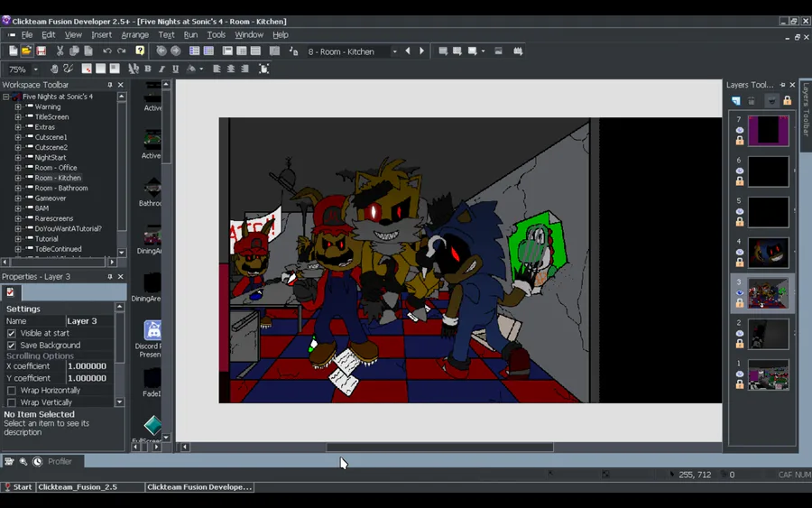Open the Tools menu
Viewport: 812px width, 508px height.
coord(216,34)
